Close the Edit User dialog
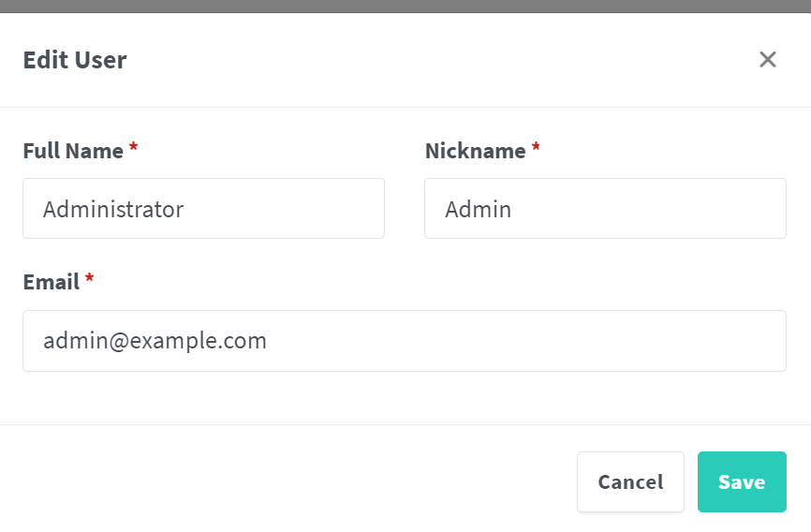The image size is (811, 532). coord(768,60)
